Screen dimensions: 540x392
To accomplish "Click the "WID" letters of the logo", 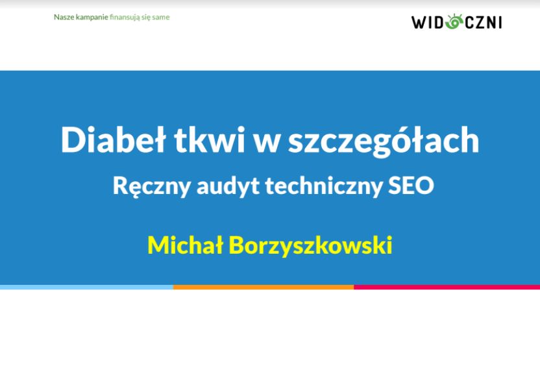I will tap(428, 22).
